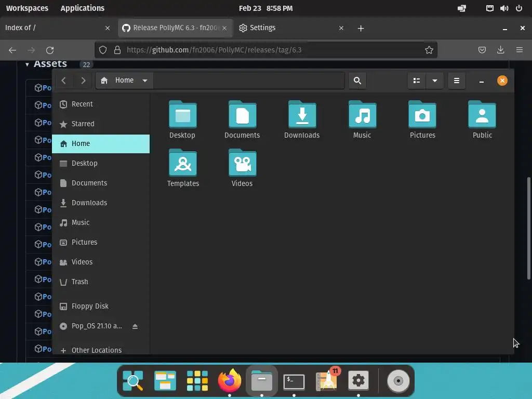Image resolution: width=532 pixels, height=399 pixels.
Task: Select Starred in Files sidebar
Action: coord(101,124)
